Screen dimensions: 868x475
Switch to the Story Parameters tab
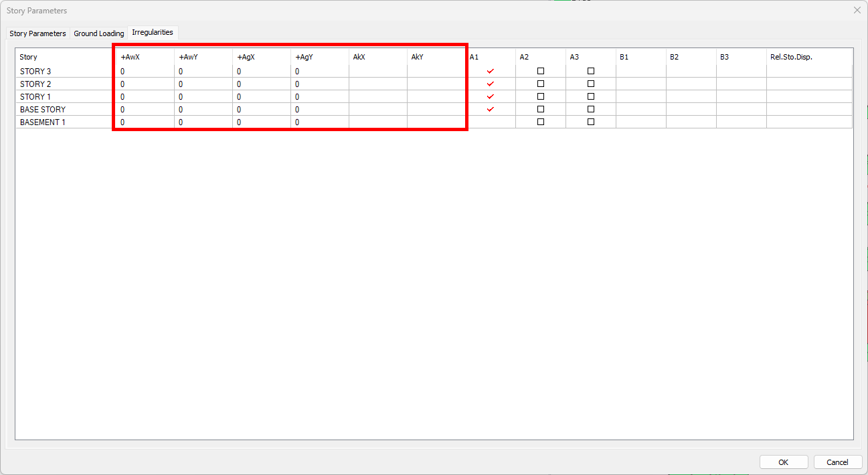pos(38,33)
